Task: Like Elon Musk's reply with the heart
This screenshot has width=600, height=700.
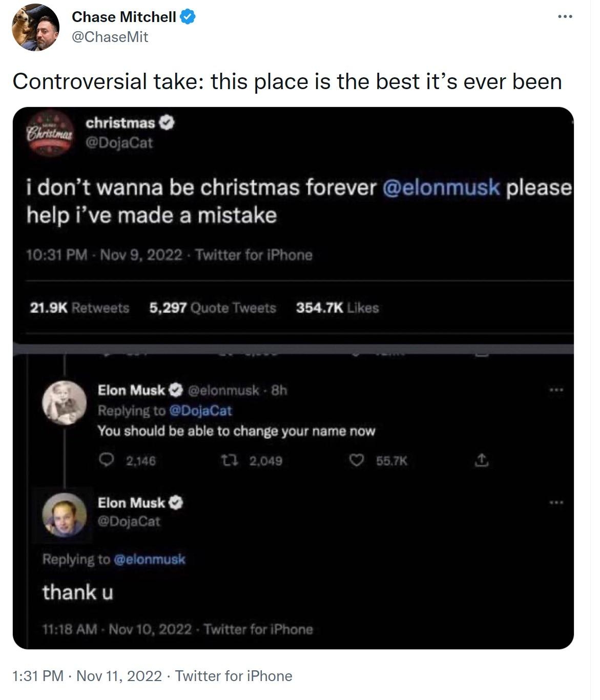Action: (x=356, y=461)
